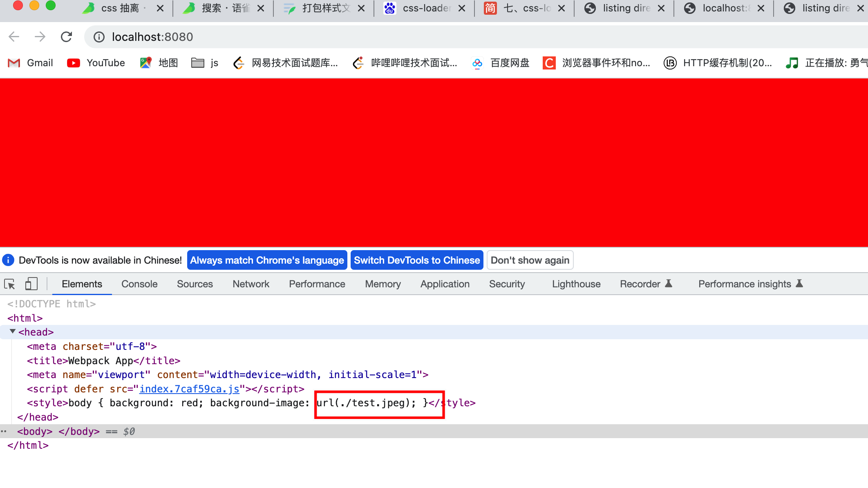Viewport: 868px width, 488px height.
Task: Click the site info icon in address bar
Action: coord(99,37)
